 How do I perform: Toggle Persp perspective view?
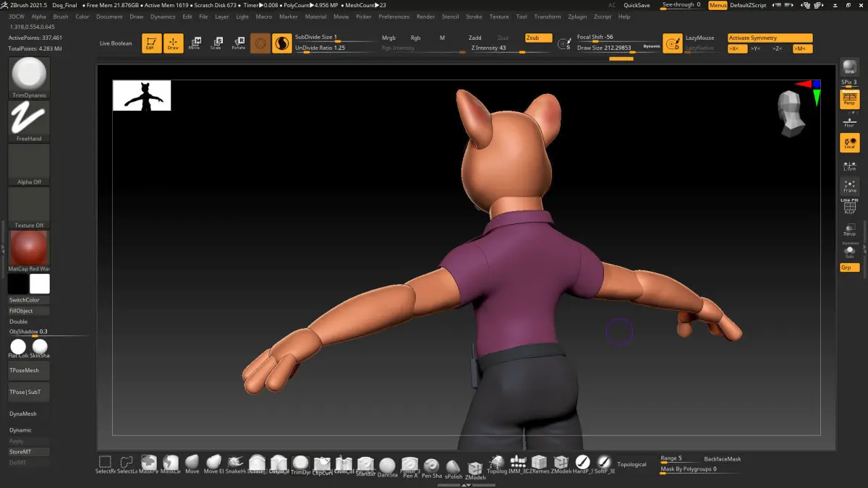pyautogui.click(x=849, y=99)
